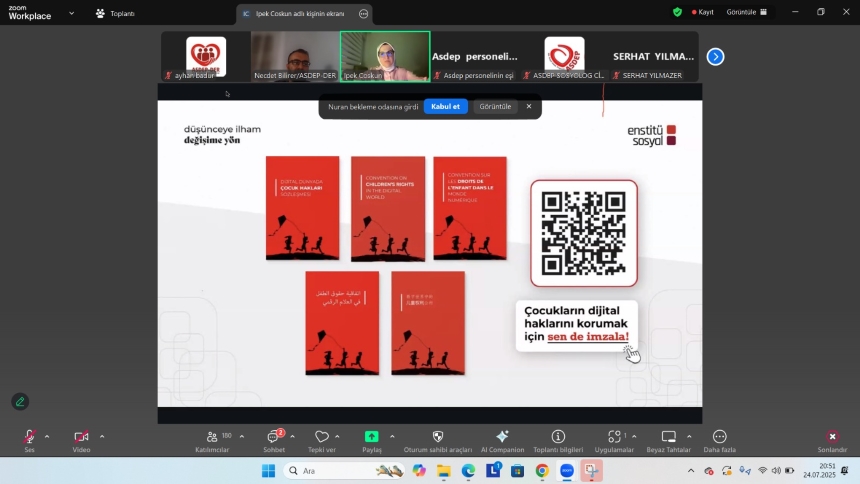Turn on camera with Video button
This screenshot has width=860, height=484.
pyautogui.click(x=81, y=438)
